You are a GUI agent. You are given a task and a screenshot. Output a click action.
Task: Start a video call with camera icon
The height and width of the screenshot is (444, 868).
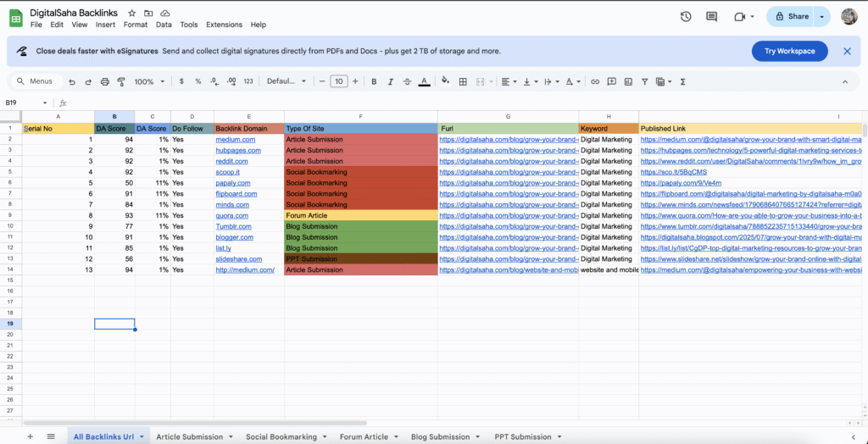click(740, 17)
